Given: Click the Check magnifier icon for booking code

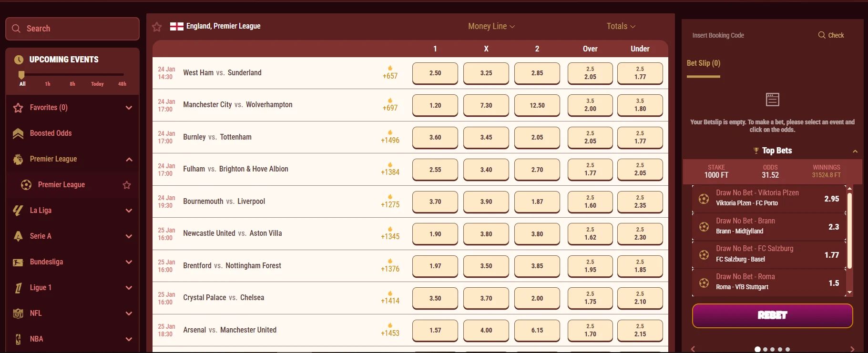Looking at the screenshot, I should pos(822,35).
